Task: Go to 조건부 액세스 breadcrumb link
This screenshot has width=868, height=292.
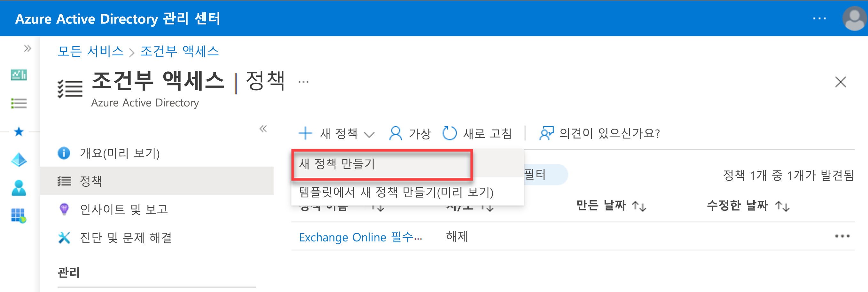Action: [180, 51]
